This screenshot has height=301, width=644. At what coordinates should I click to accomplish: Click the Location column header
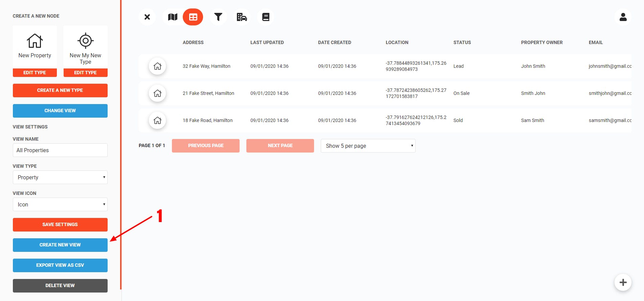397,42
